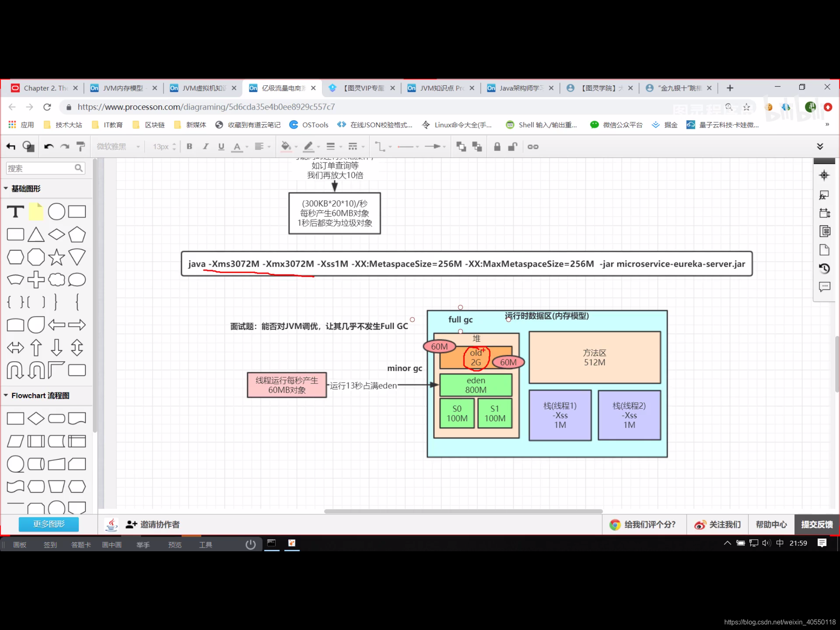Open the fill color bucket picker
Viewport: 840px width, 630px height.
point(289,146)
